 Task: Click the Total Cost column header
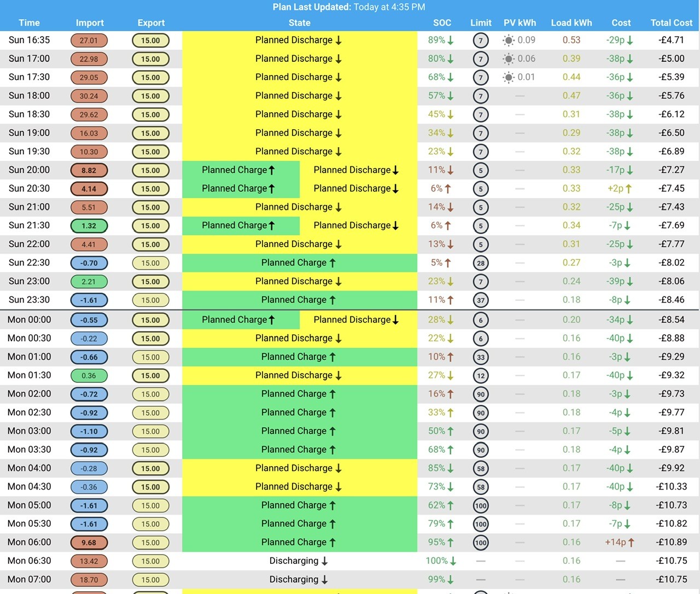click(x=671, y=23)
